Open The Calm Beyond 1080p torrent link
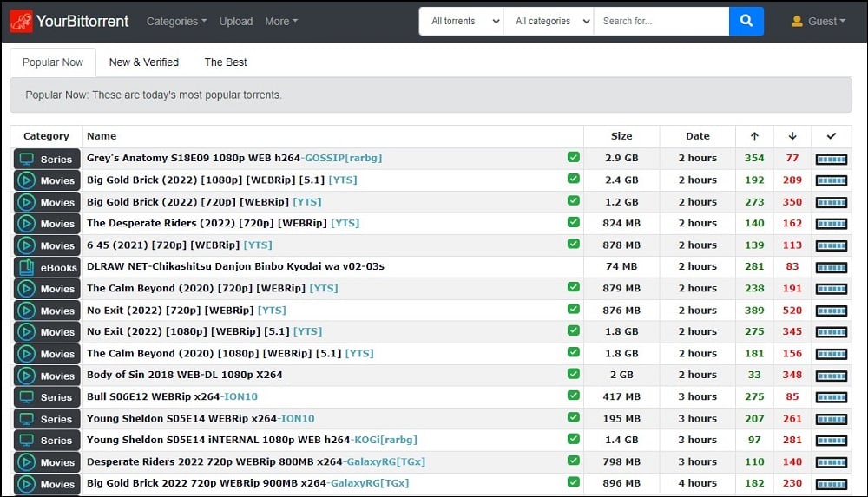The width and height of the screenshot is (868, 497). coord(230,354)
